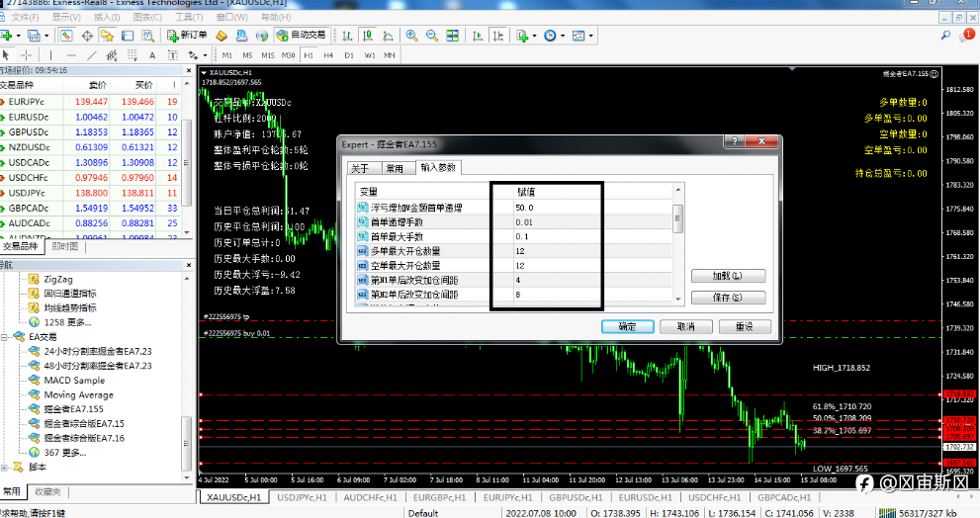
Task: Select the cursor arrow tool
Action: (x=6, y=55)
